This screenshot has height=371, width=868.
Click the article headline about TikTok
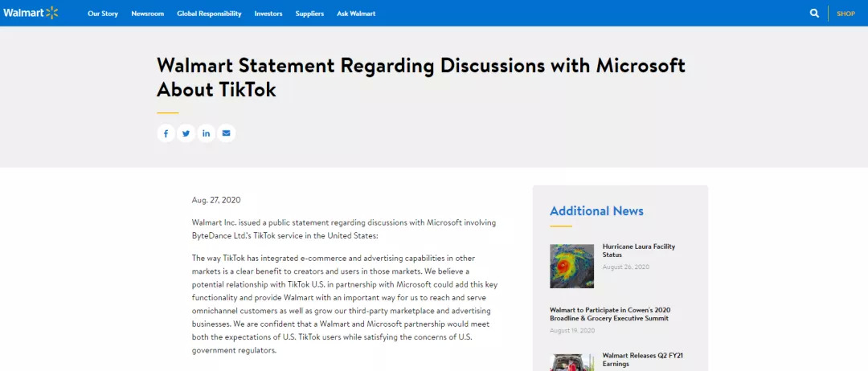coord(420,77)
